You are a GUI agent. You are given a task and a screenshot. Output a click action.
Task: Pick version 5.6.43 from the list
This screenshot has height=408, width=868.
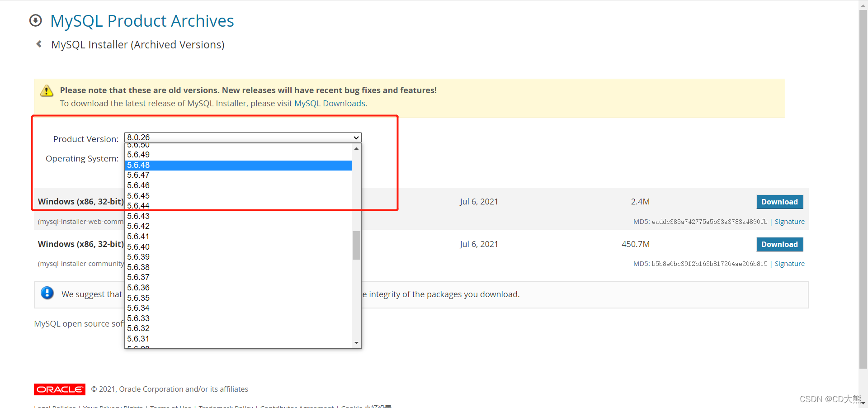tap(238, 216)
